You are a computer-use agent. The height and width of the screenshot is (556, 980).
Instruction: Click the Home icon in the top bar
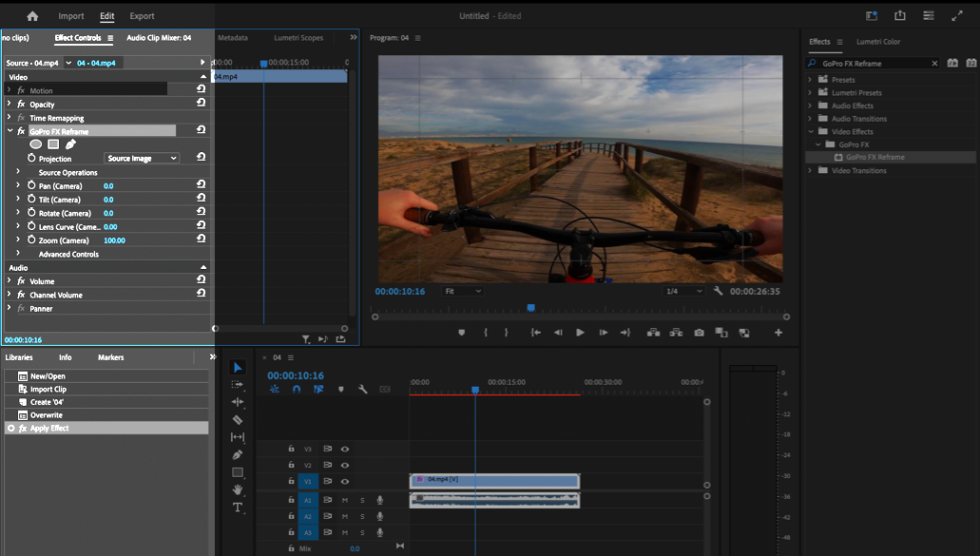[x=32, y=16]
